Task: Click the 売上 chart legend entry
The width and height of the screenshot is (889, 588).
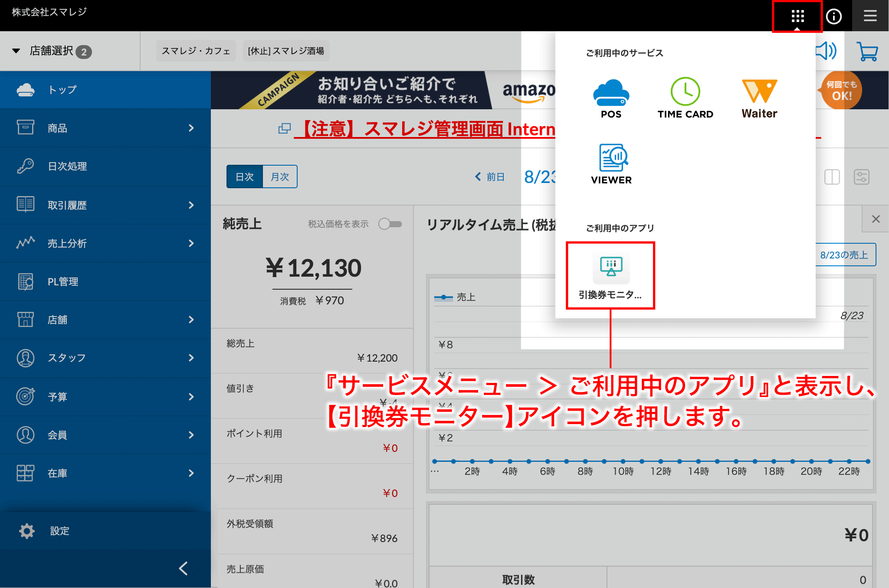Action: pos(455,297)
